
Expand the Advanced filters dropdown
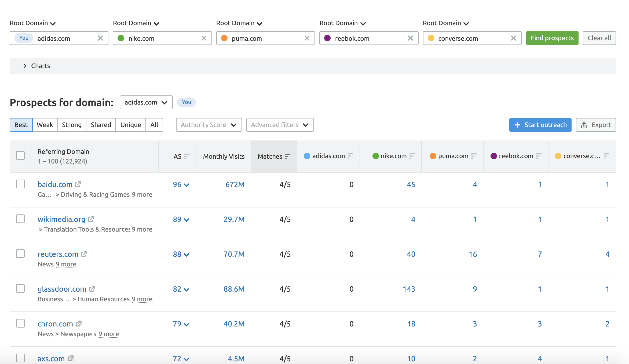tap(279, 125)
